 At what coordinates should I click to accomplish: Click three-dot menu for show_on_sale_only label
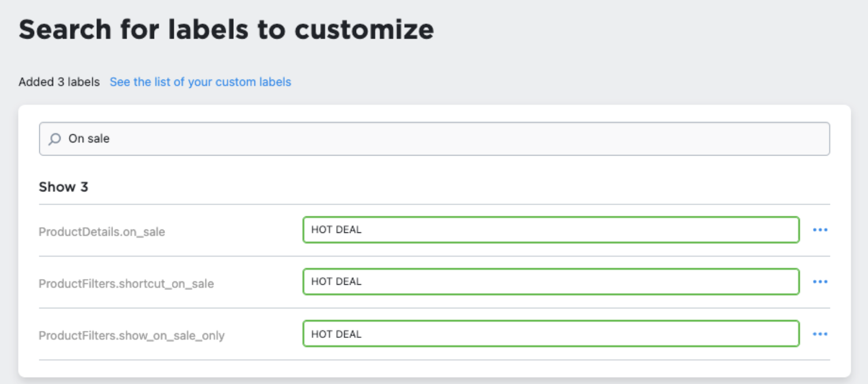click(x=820, y=334)
